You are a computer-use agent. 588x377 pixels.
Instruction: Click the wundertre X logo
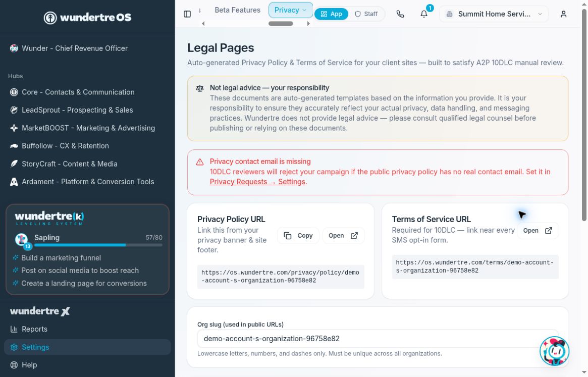point(40,311)
